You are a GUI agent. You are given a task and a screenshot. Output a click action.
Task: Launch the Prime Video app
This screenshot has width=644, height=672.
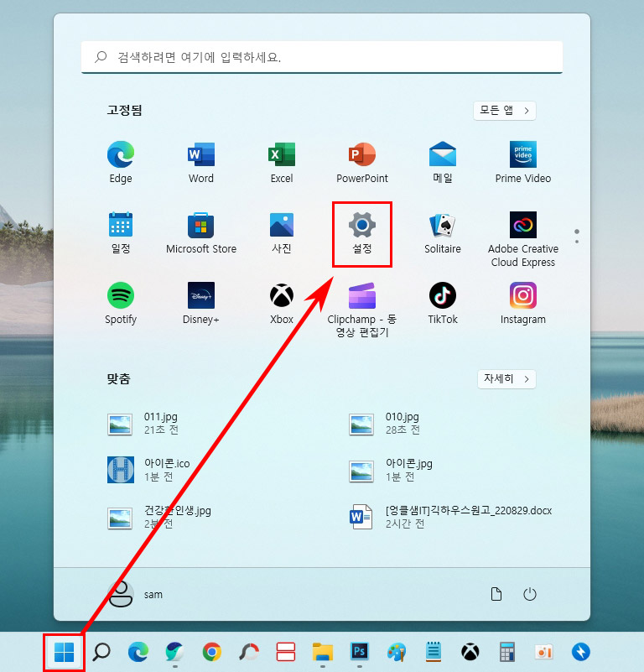(x=523, y=163)
